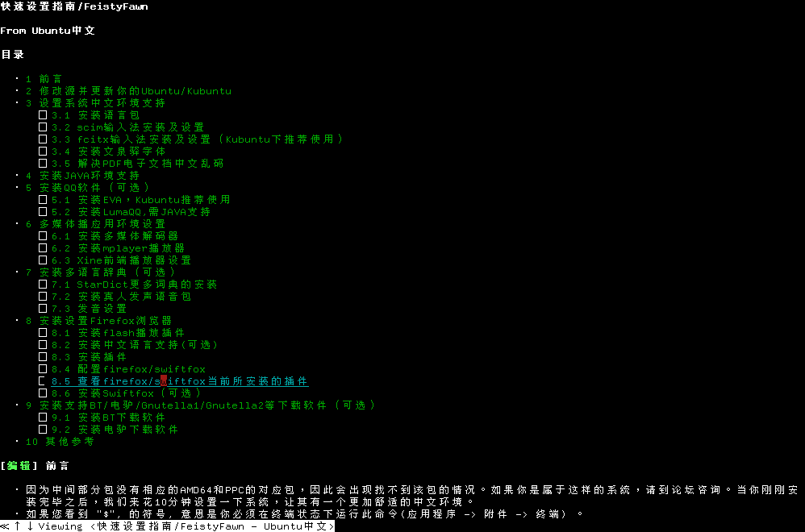Image resolution: width=805 pixels, height=532 pixels.
Task: Click the ↑ up arrow in status bar
Action: point(18,526)
